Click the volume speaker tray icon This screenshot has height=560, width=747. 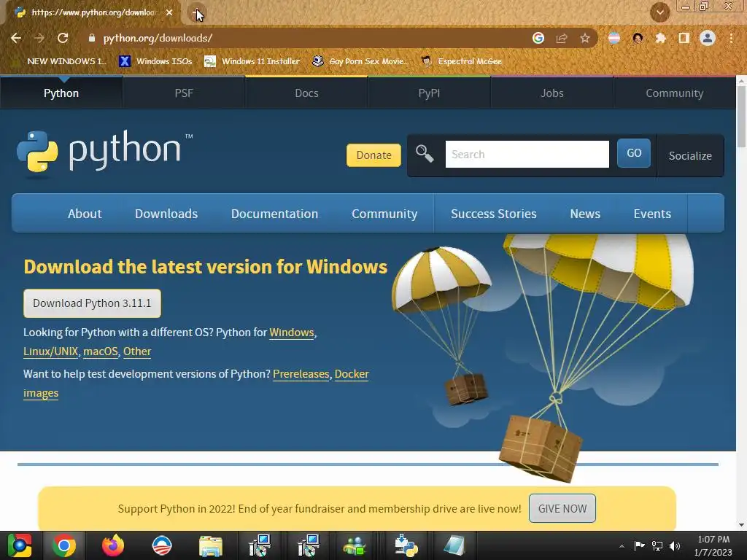(x=675, y=545)
